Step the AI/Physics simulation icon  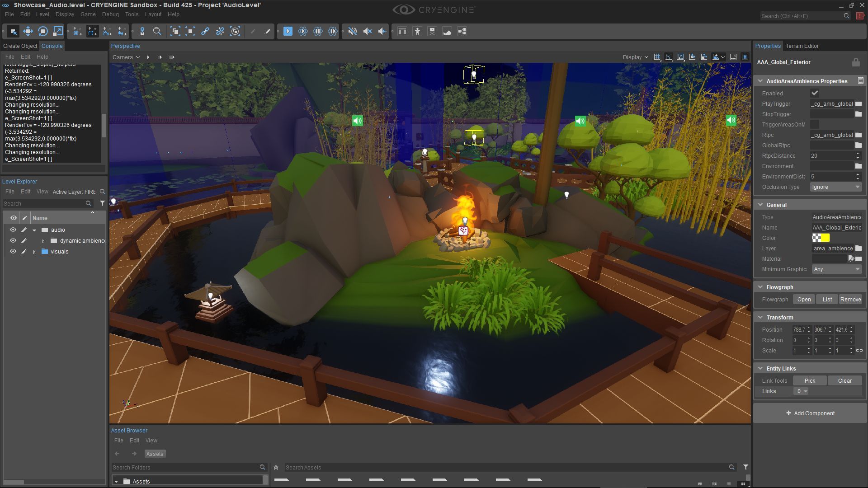click(333, 31)
